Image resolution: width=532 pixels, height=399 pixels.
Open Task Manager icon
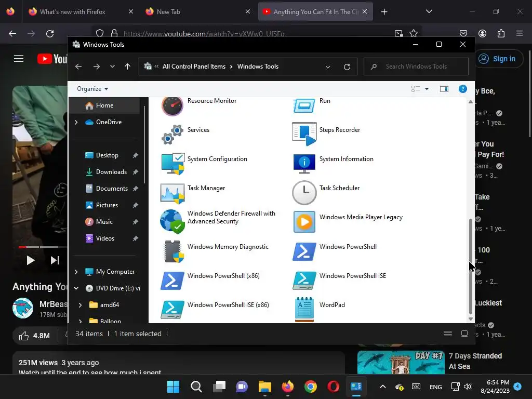(172, 193)
